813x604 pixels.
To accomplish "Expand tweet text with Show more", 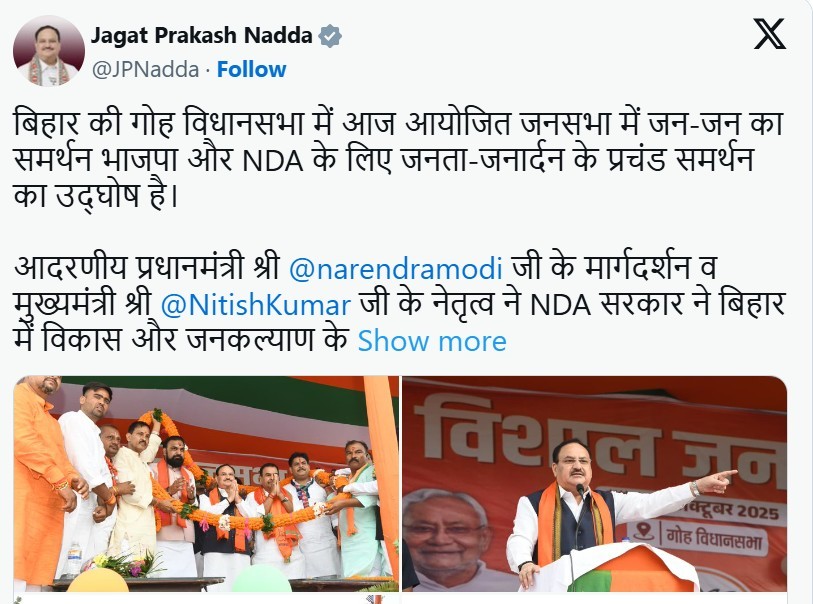I will click(x=432, y=341).
